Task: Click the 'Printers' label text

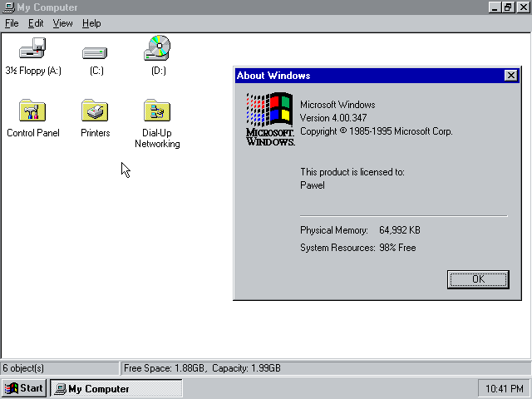Action: [96, 133]
